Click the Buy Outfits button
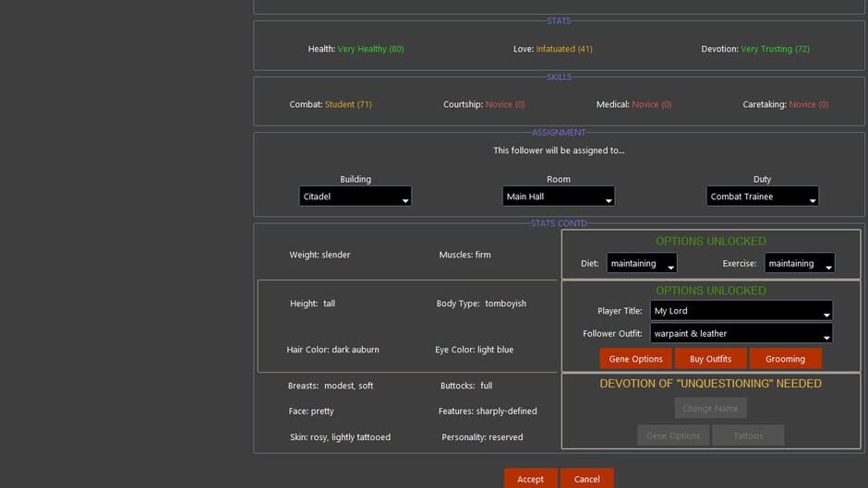 [x=710, y=359]
